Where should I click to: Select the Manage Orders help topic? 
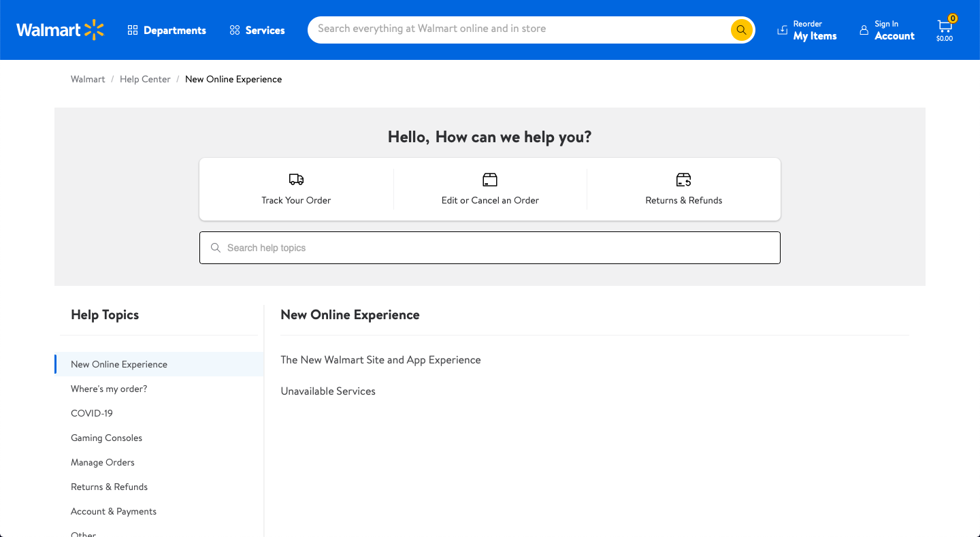[x=103, y=462]
